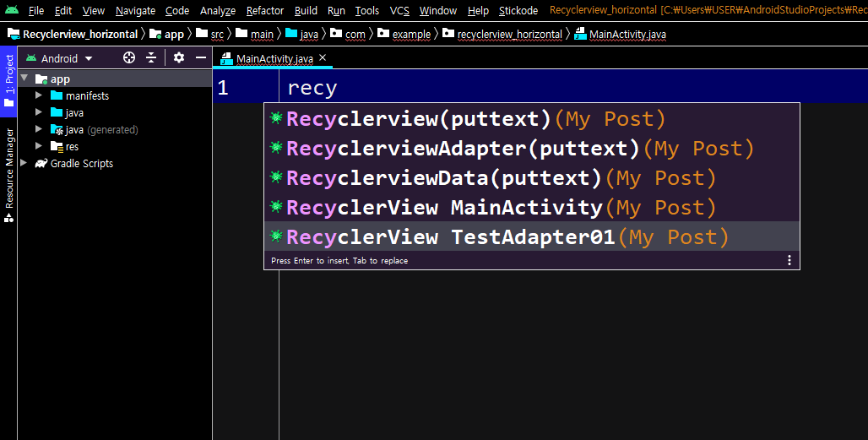Select the manifests folder row
Screen dimensions: 868x440
115,95
